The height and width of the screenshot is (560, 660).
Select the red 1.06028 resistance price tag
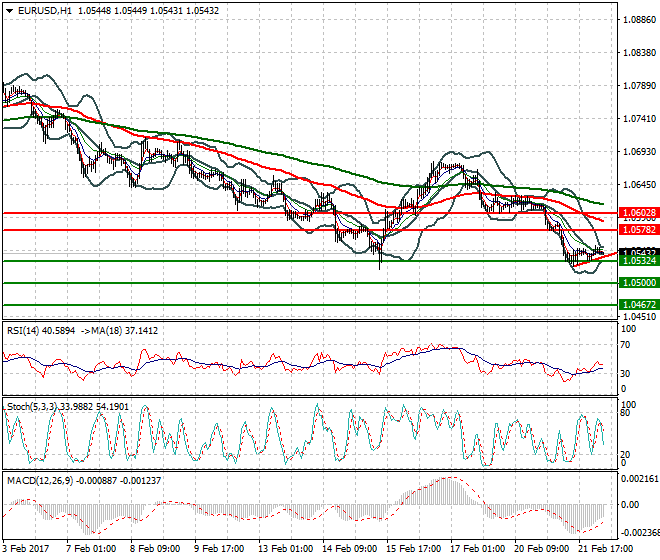pyautogui.click(x=638, y=213)
